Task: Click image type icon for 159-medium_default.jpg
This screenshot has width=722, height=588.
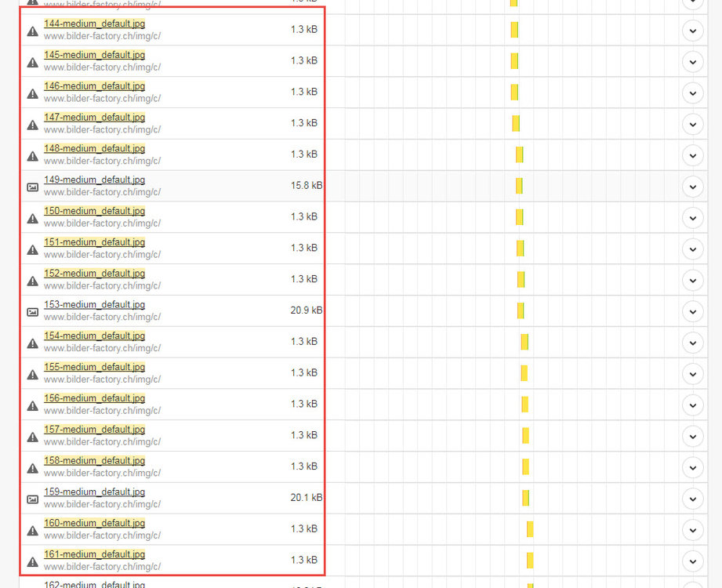Action: (32, 499)
